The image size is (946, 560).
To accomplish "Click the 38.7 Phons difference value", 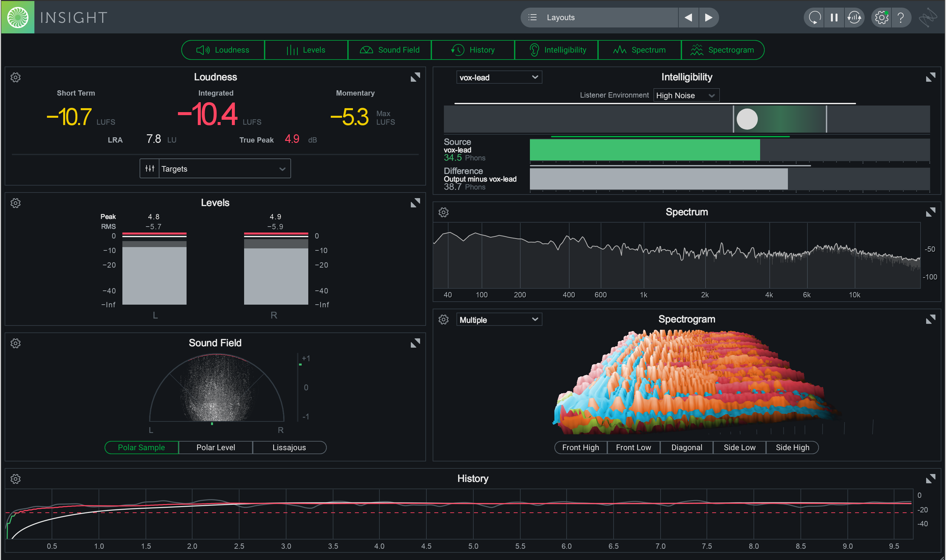I will [453, 187].
